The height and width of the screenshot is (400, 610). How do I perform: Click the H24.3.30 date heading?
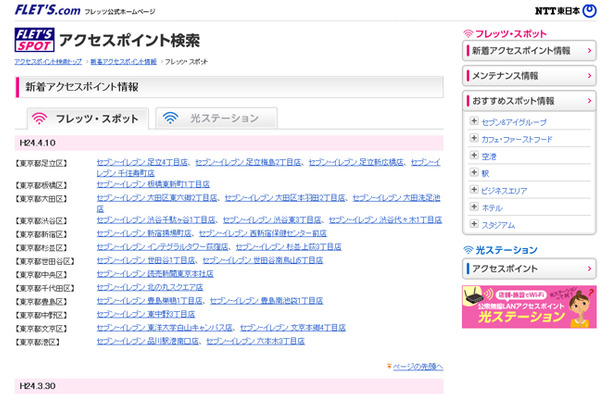pos(37,386)
